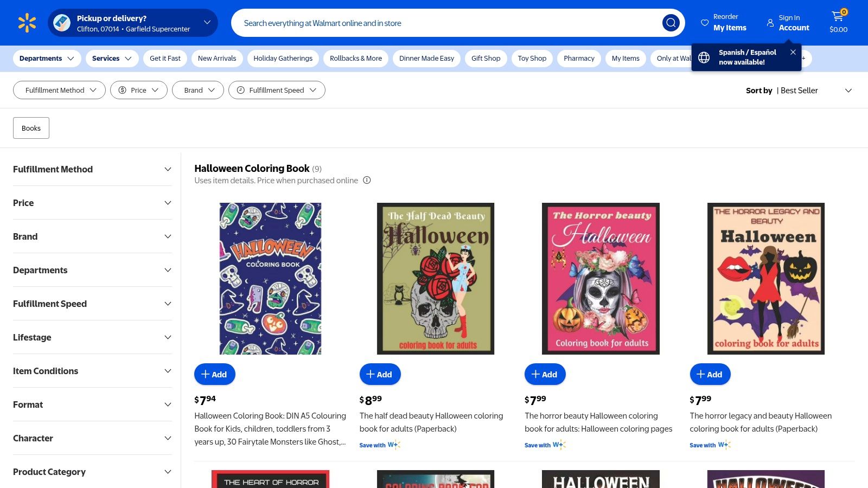Expand the Character filter section
This screenshot has height=488, width=868.
coord(92,438)
